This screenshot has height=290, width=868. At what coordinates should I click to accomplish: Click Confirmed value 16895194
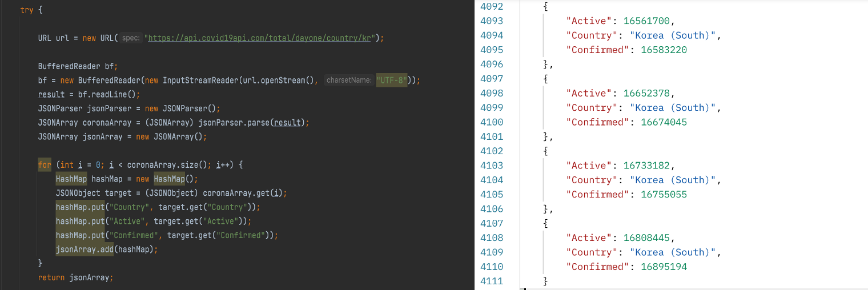(x=664, y=267)
